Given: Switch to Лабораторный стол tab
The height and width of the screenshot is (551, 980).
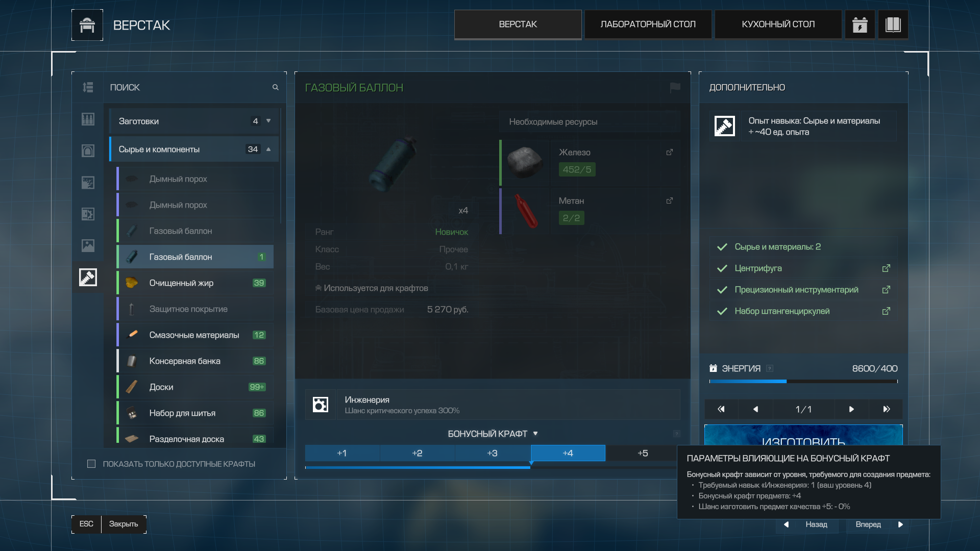Looking at the screenshot, I should (648, 24).
